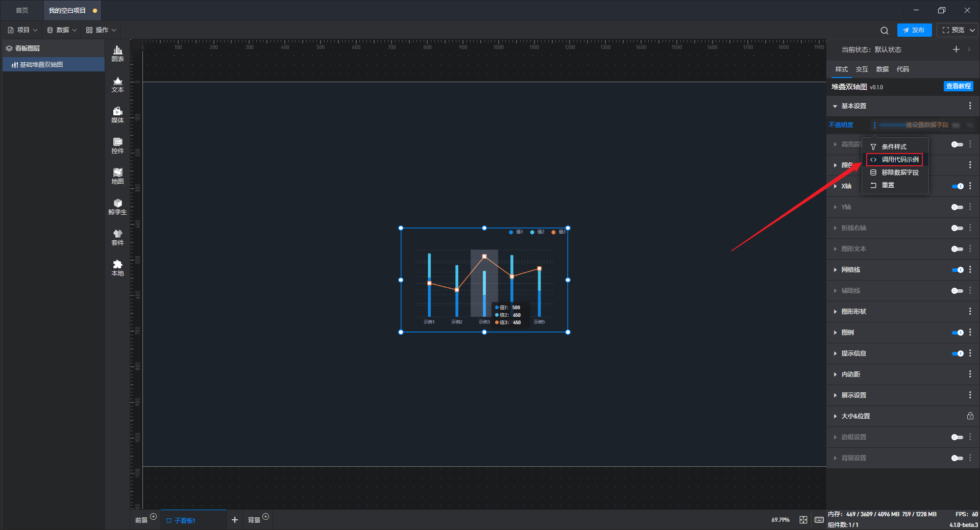The width and height of the screenshot is (980, 530).
Task: Click the 预览 preview button
Action: [953, 30]
